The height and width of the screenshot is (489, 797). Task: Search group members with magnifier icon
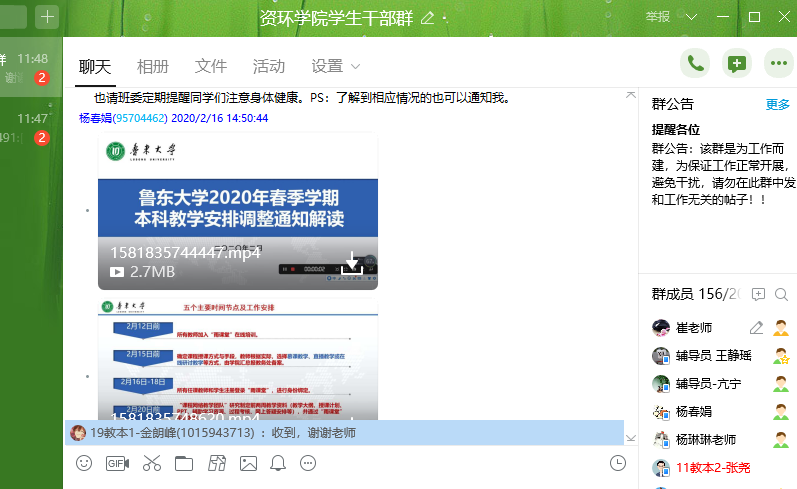tap(781, 294)
